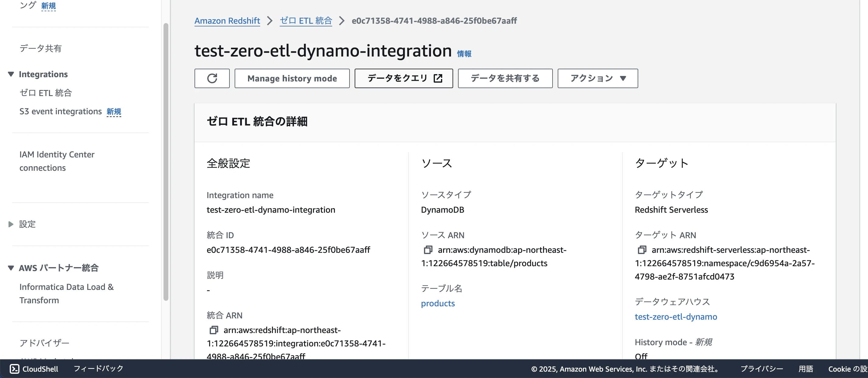Collapse the Integrations section in the sidebar
Image resolution: width=868 pixels, height=378 pixels.
coord(10,74)
